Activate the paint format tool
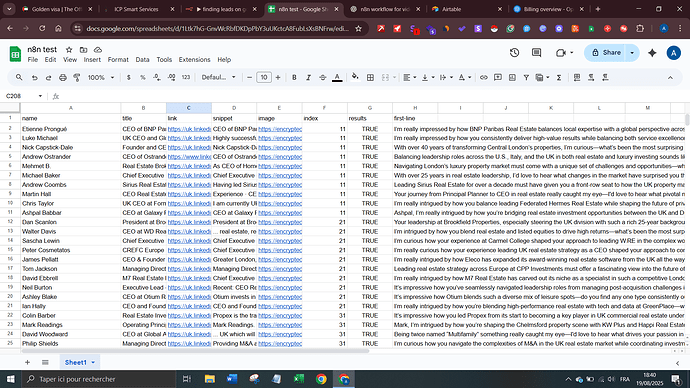Screen dimensions: 690x388 coord(77,77)
